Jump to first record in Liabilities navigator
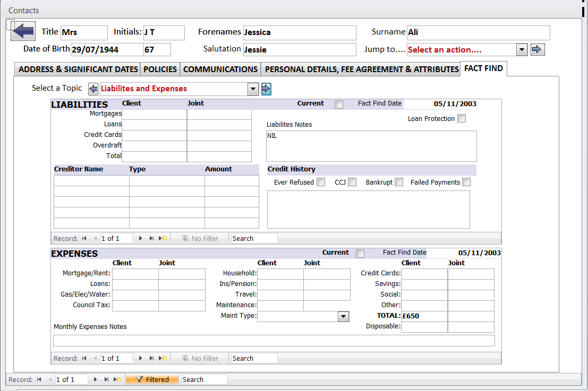This screenshot has width=588, height=391. pos(84,238)
